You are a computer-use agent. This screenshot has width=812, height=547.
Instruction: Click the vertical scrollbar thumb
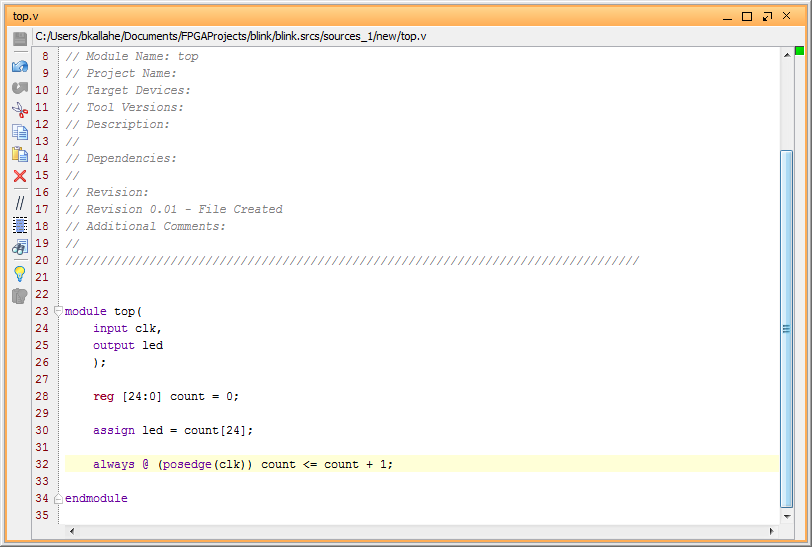coord(787,329)
